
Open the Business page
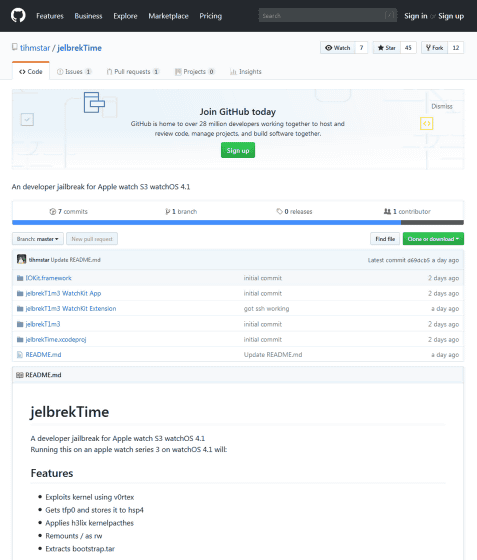point(88,16)
